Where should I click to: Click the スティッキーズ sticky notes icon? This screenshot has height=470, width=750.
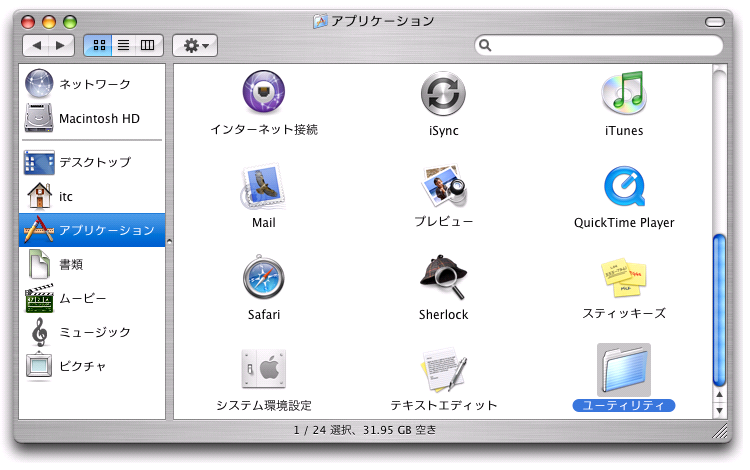coord(624,277)
